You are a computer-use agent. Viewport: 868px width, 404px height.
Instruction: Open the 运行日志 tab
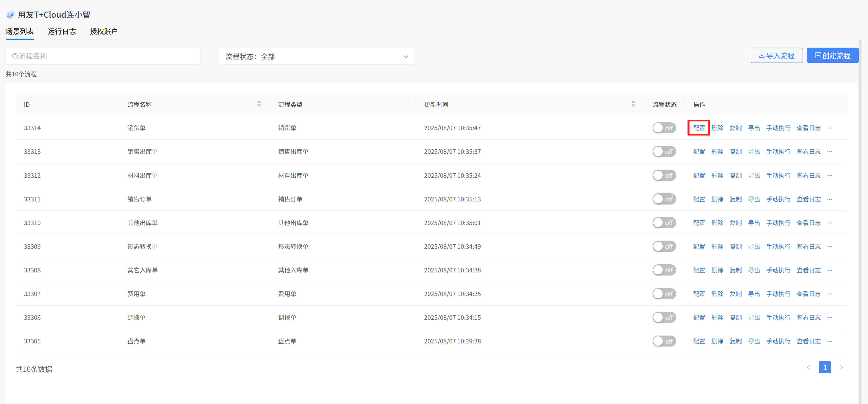[x=62, y=32]
